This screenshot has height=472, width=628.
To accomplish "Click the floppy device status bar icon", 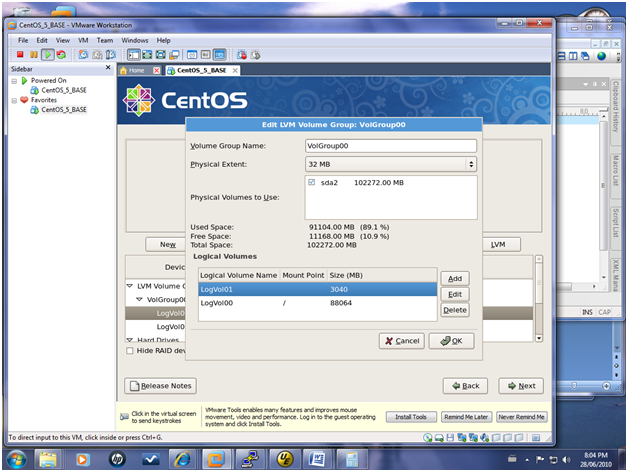I will [x=450, y=438].
